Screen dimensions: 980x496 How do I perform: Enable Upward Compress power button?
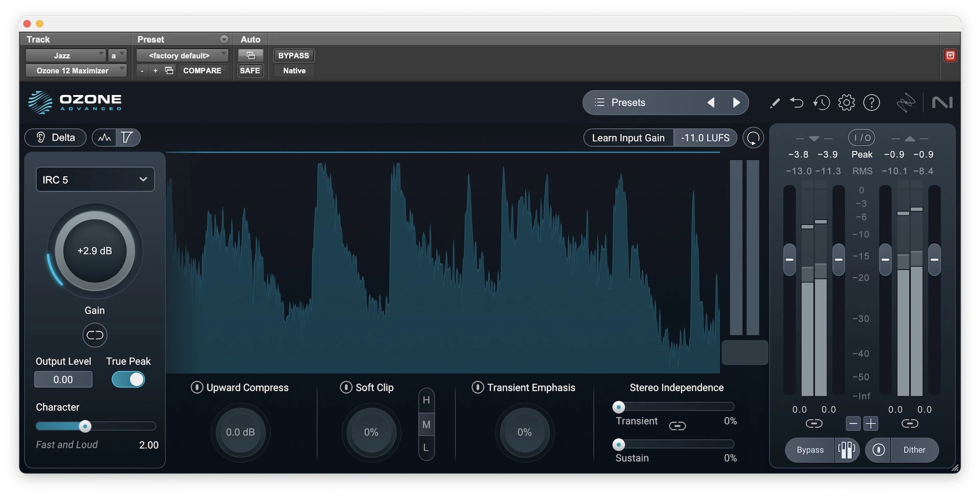tap(197, 388)
